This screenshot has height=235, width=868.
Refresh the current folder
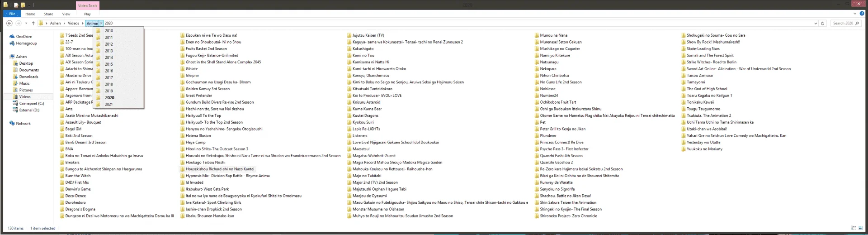822,23
